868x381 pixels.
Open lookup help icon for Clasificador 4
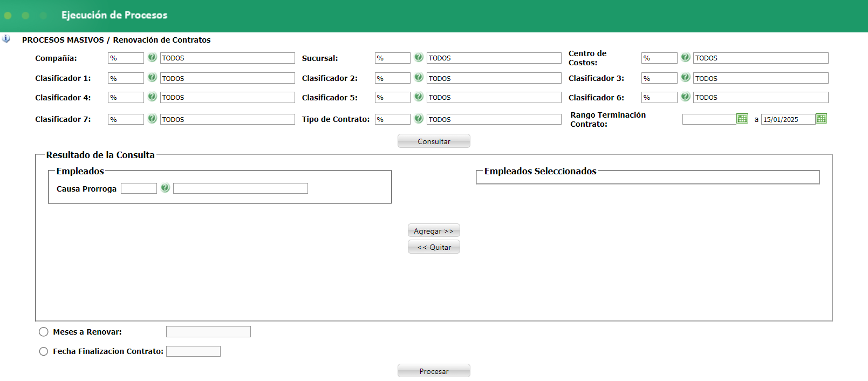pyautogui.click(x=152, y=97)
